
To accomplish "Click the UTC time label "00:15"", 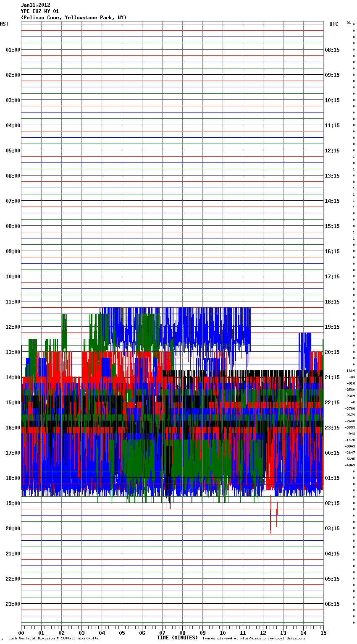I will pyautogui.click(x=332, y=453).
